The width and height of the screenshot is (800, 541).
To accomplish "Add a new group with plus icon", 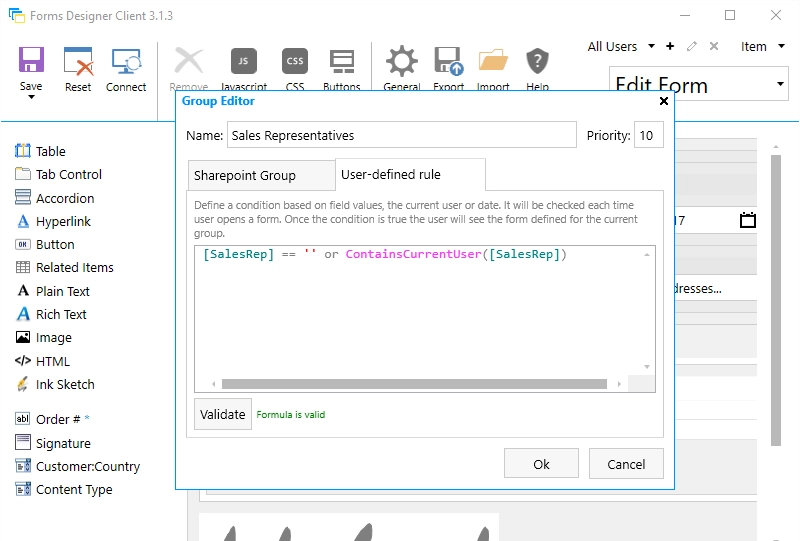I will (x=670, y=46).
